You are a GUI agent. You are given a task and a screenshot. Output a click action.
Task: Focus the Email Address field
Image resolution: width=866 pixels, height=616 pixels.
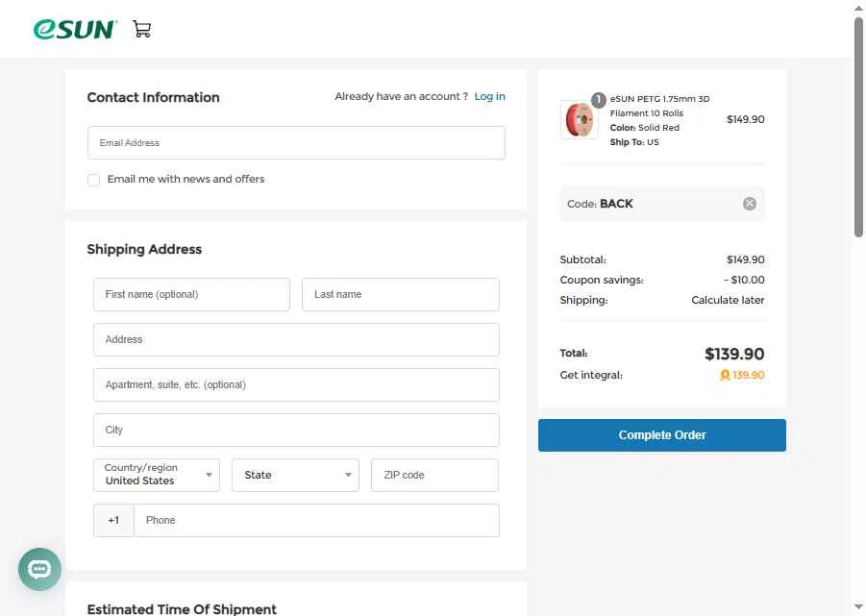pyautogui.click(x=296, y=143)
